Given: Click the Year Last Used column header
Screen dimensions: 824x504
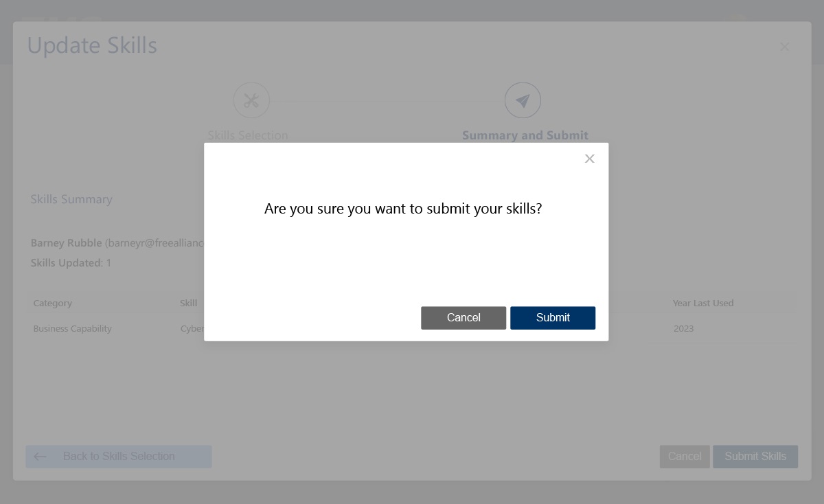Looking at the screenshot, I should pyautogui.click(x=703, y=303).
